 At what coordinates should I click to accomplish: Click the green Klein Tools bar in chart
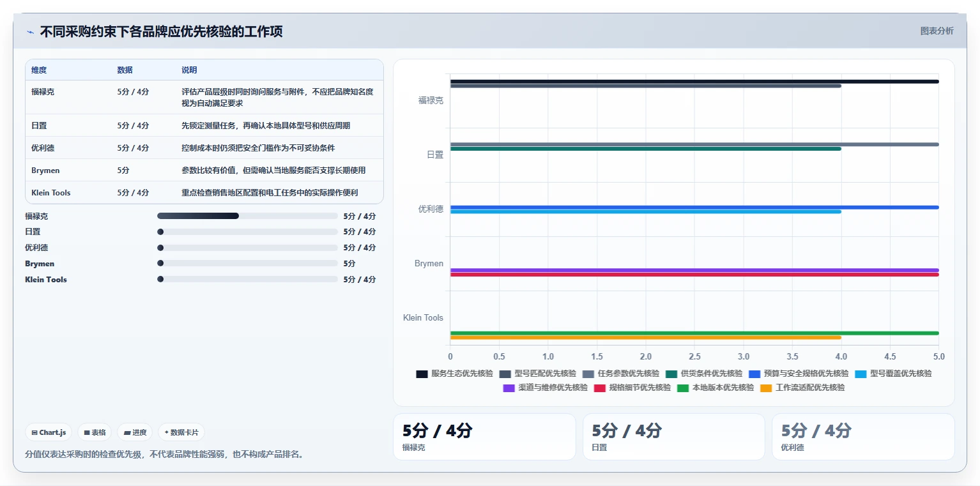(x=694, y=333)
